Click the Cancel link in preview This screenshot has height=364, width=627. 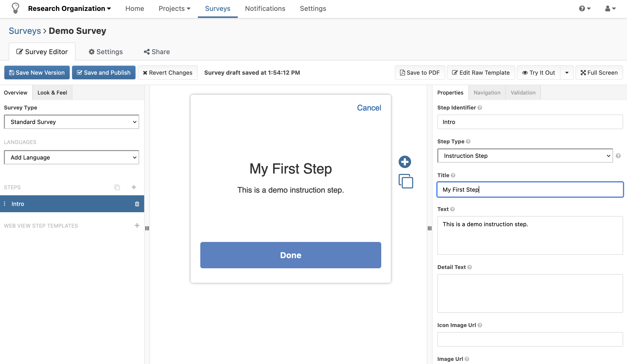[369, 108]
